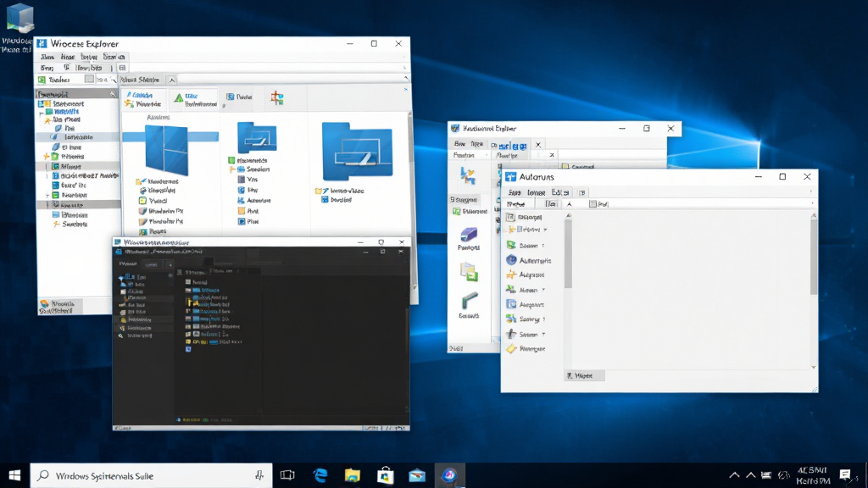Click the lone blue icon at the bottom of the dark window's file list

coord(188,349)
